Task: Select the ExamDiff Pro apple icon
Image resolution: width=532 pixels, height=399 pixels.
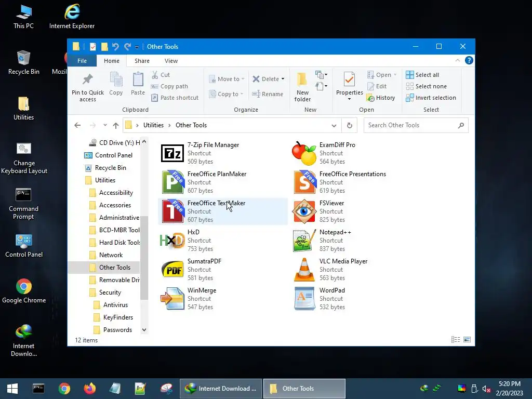Action: point(304,153)
